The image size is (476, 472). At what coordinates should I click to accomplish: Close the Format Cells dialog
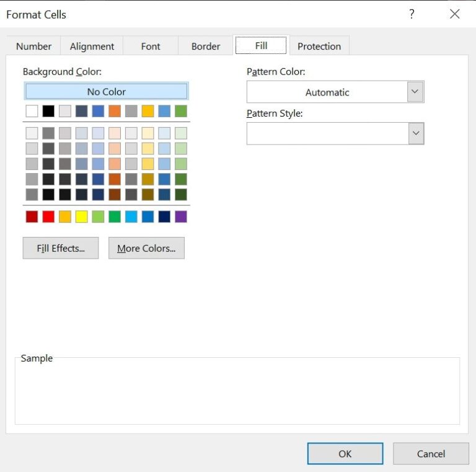click(x=454, y=14)
